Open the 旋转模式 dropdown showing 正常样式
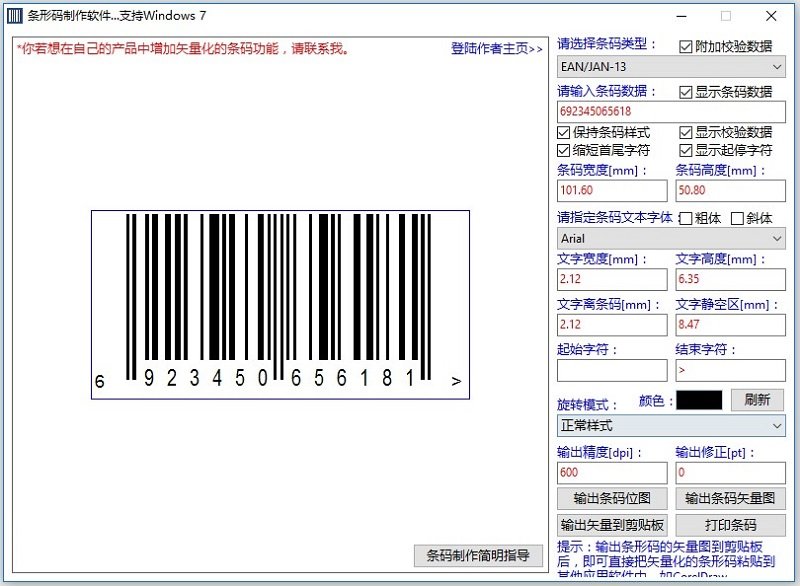The image size is (800, 586). pos(669,425)
